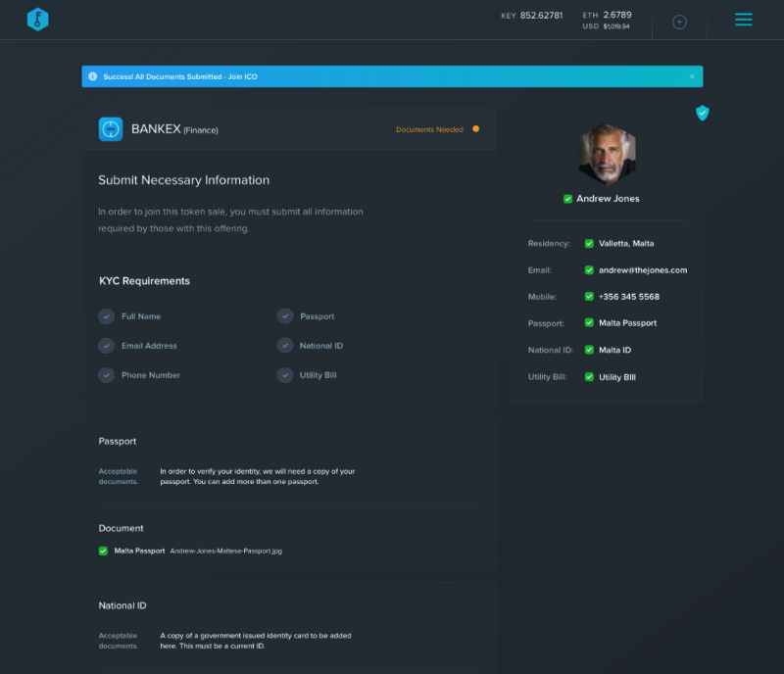Image resolution: width=784 pixels, height=674 pixels.
Task: Toggle the Passport row checkbox in profile card
Action: click(x=589, y=322)
